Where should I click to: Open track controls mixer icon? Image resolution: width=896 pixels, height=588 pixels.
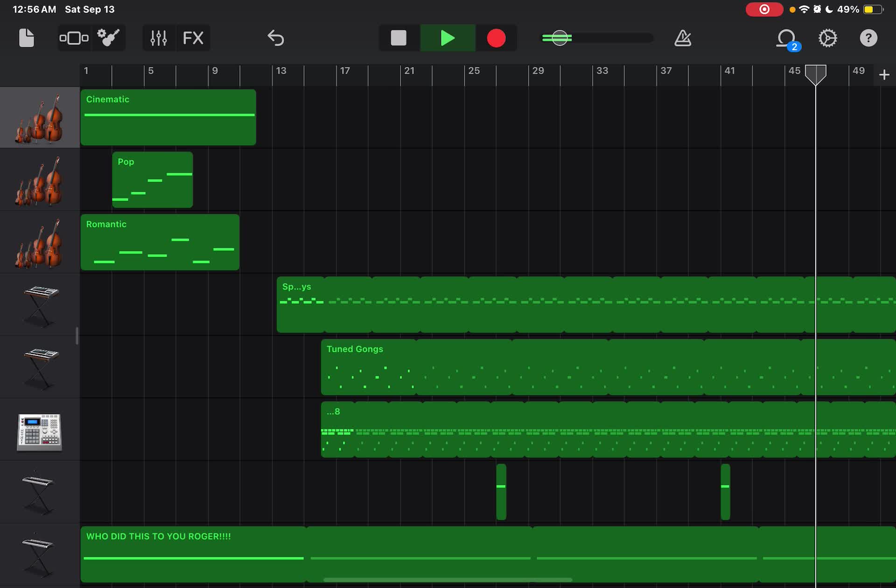159,38
